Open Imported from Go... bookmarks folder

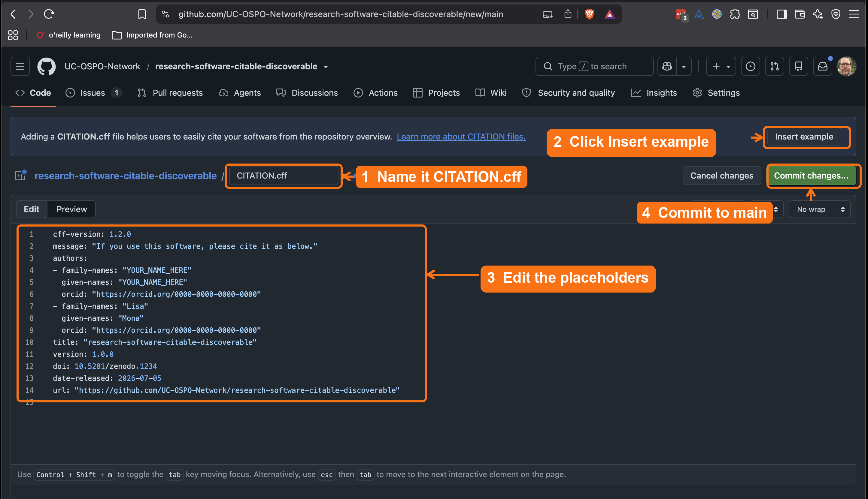[x=152, y=35]
